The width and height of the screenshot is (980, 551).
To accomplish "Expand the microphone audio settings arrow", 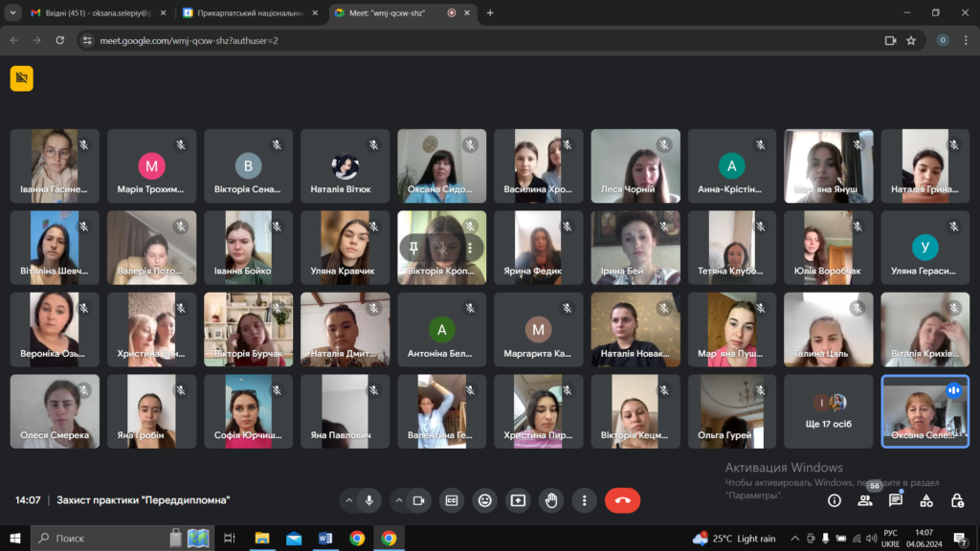I will [348, 500].
